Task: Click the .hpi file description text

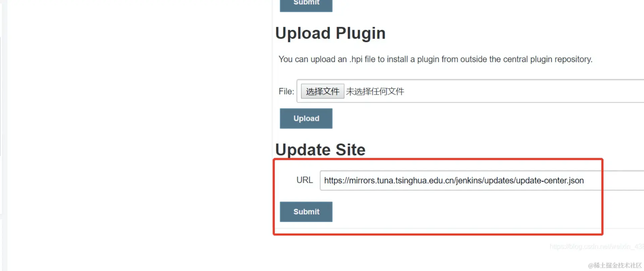Action: (x=435, y=59)
